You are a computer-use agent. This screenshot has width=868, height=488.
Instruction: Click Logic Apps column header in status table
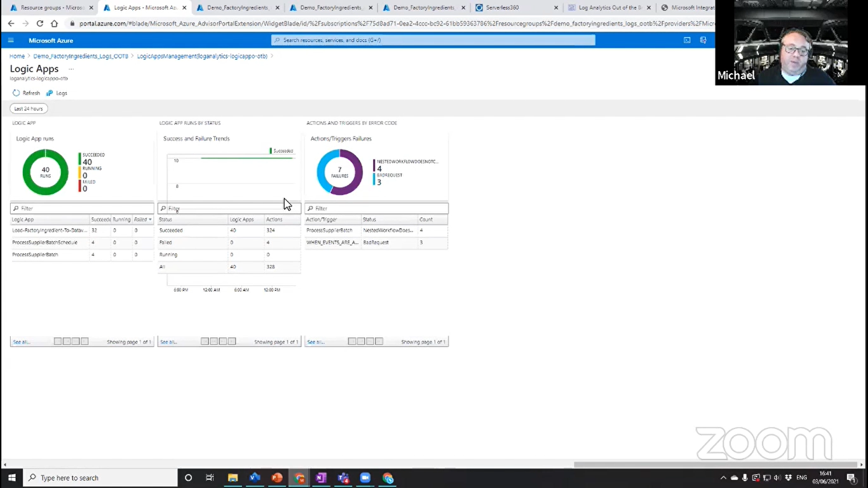coord(247,219)
